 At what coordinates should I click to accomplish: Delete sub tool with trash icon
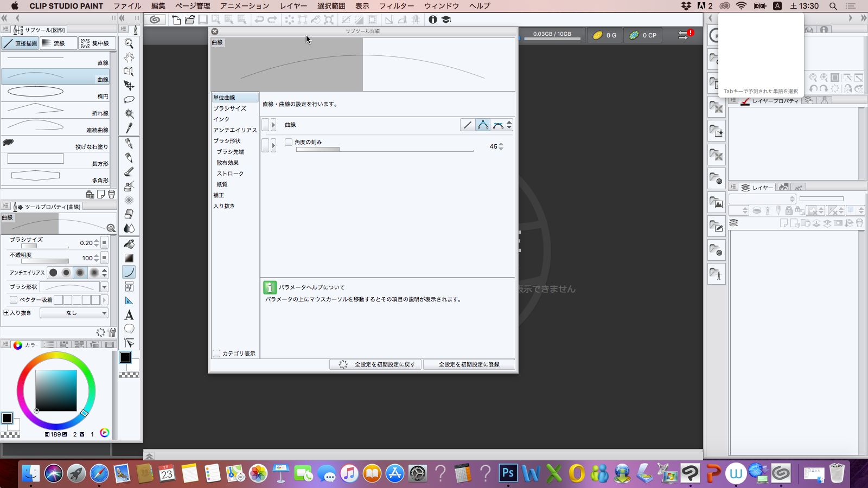(111, 194)
